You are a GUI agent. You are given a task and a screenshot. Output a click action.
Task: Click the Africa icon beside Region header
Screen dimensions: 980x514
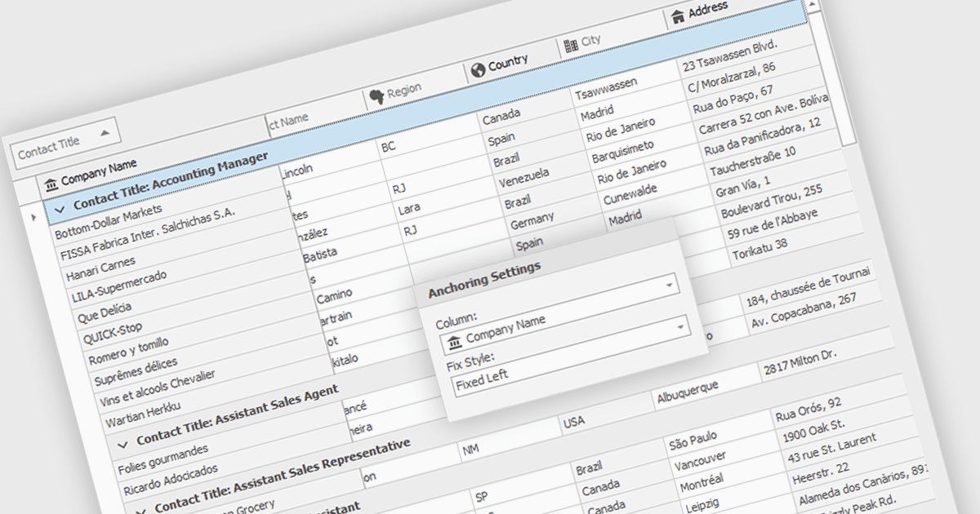pyautogui.click(x=376, y=96)
